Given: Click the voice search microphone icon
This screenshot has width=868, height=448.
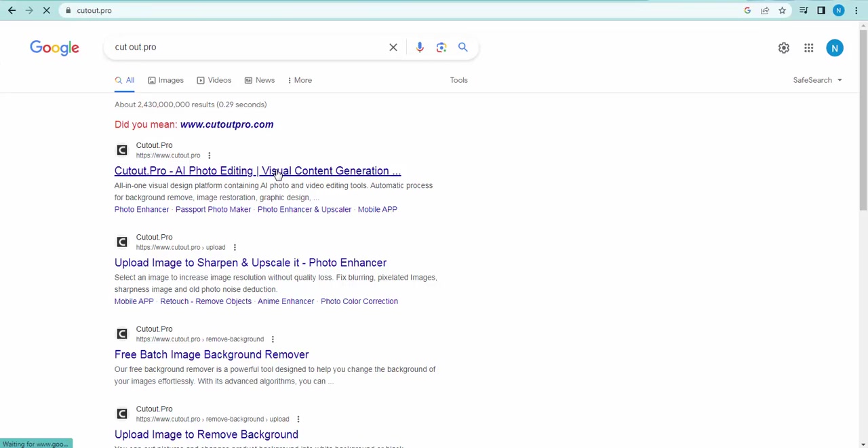Looking at the screenshot, I should [420, 47].
